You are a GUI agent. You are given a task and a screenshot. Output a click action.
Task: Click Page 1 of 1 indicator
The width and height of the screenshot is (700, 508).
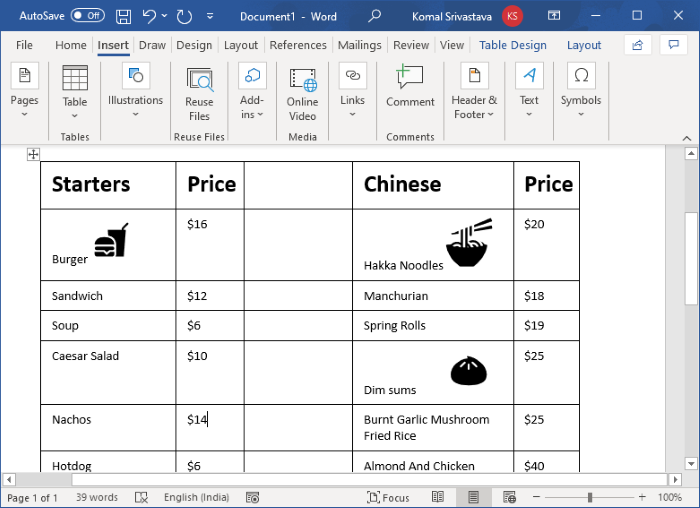[32, 498]
